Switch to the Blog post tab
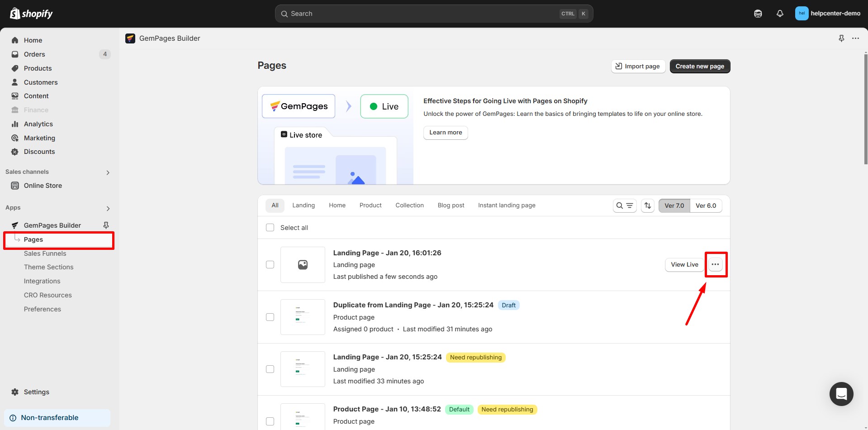This screenshot has width=868, height=430. pos(451,205)
